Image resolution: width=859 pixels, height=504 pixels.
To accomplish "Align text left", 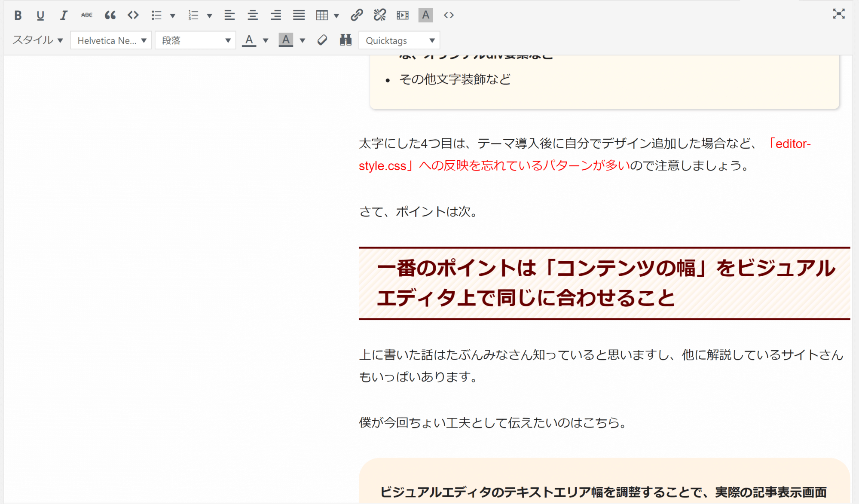I will point(229,15).
